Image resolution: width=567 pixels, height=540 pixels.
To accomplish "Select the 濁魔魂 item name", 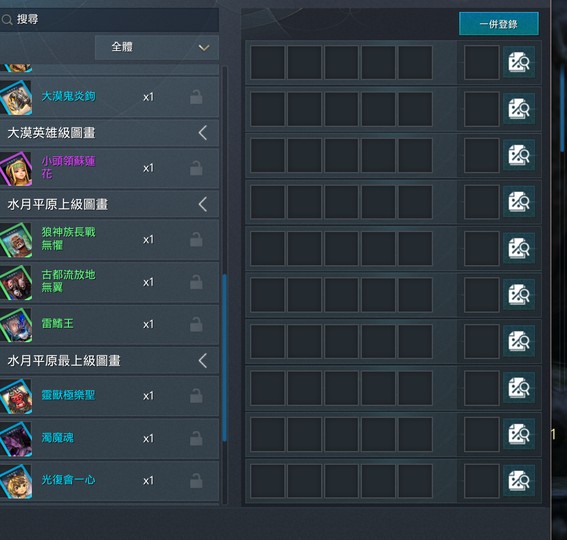I will pos(57,438).
